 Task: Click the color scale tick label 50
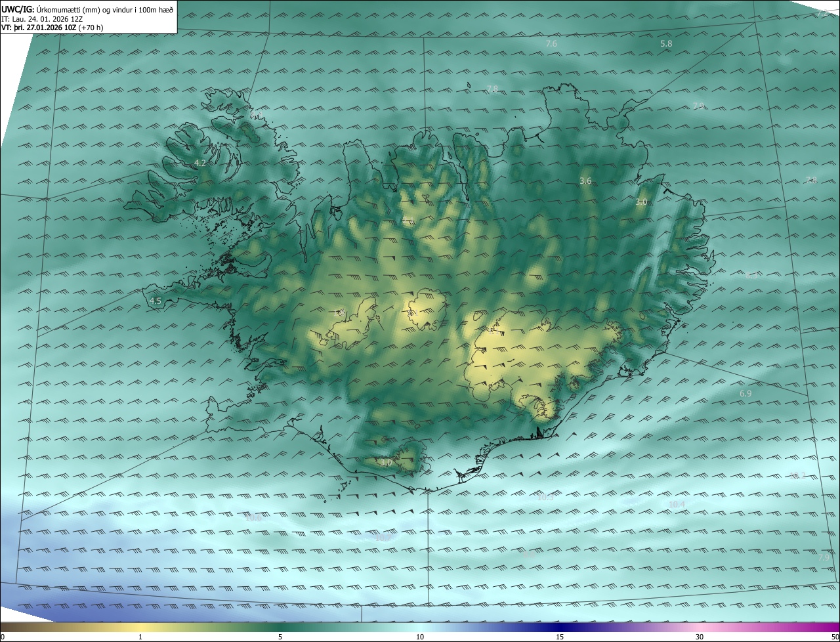pyautogui.click(x=835, y=637)
